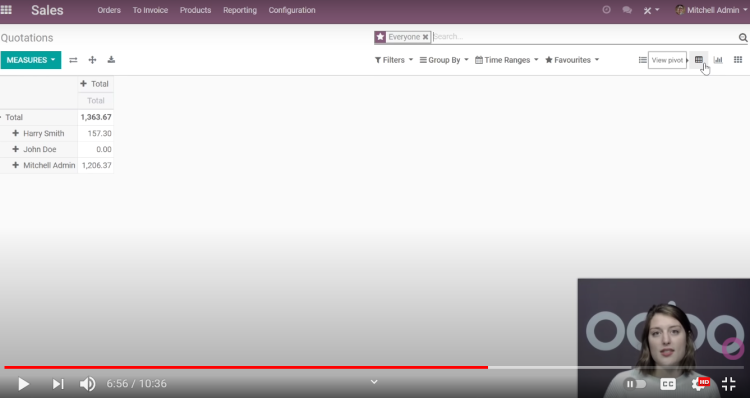Switch to list view icon

(x=642, y=60)
